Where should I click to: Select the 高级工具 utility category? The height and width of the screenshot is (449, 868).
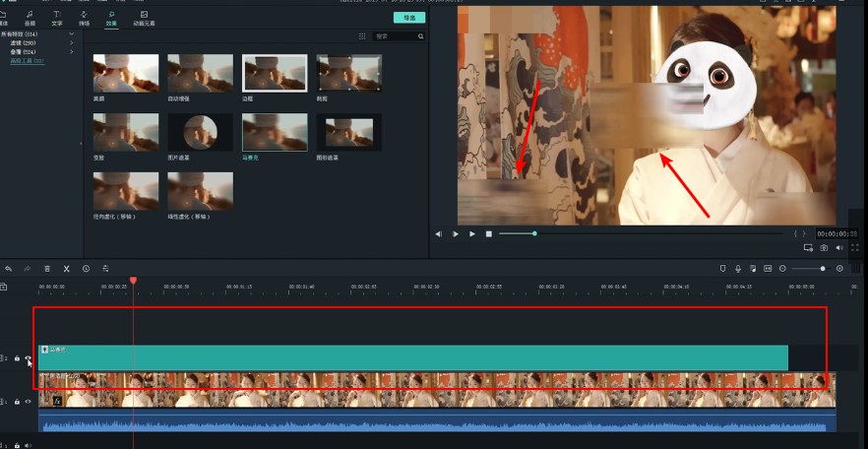click(28, 60)
